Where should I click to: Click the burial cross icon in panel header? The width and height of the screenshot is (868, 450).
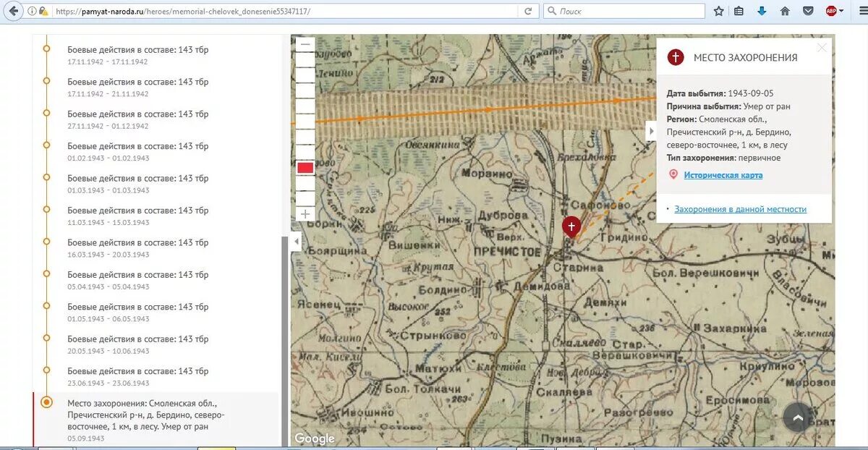(x=676, y=57)
